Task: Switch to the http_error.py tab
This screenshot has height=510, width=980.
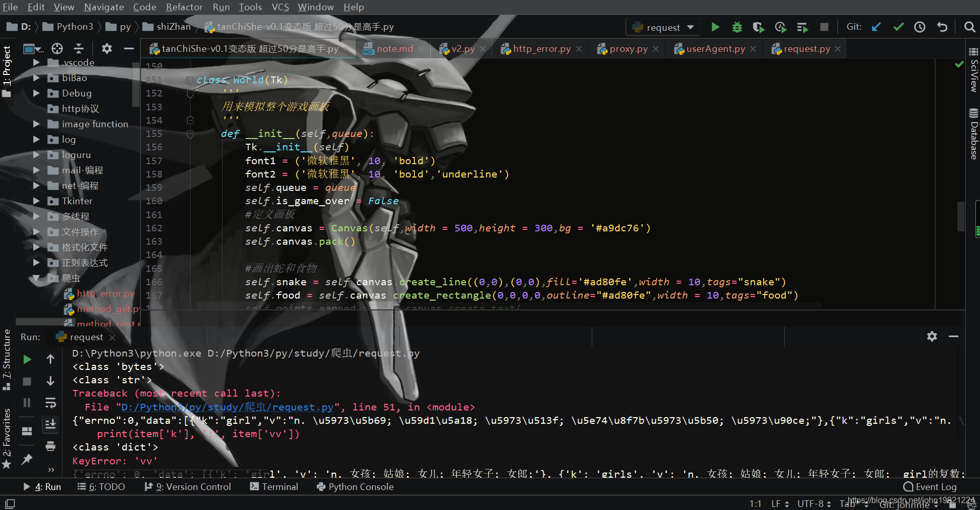Action: [x=542, y=49]
